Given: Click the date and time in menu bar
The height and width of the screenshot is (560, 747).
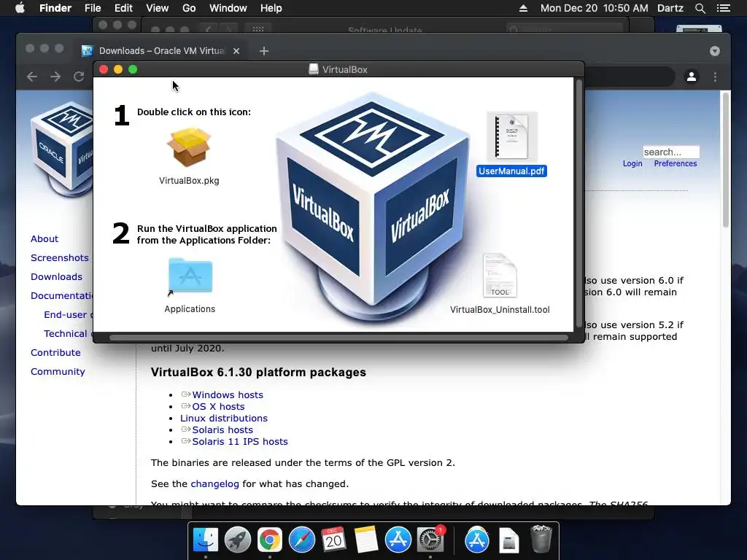Looking at the screenshot, I should tap(594, 8).
